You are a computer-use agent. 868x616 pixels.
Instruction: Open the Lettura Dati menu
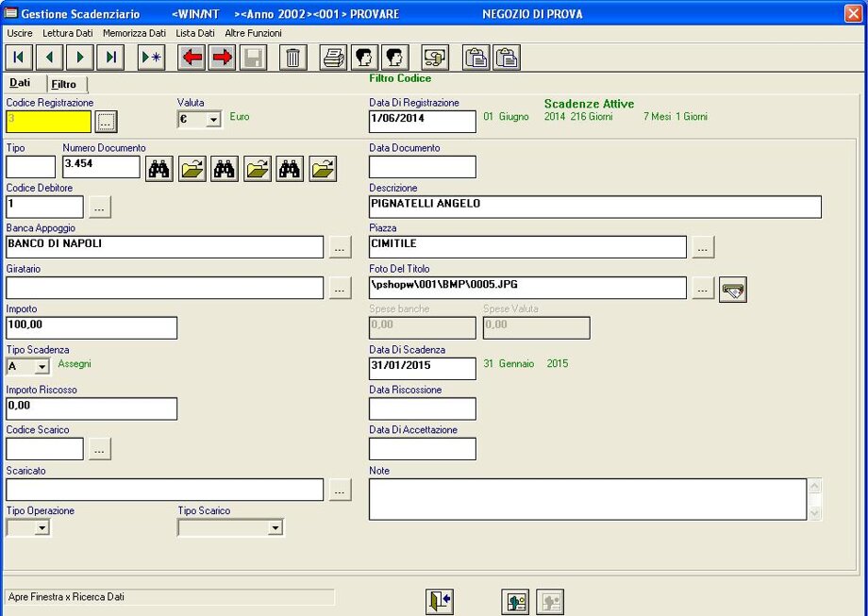[x=68, y=33]
